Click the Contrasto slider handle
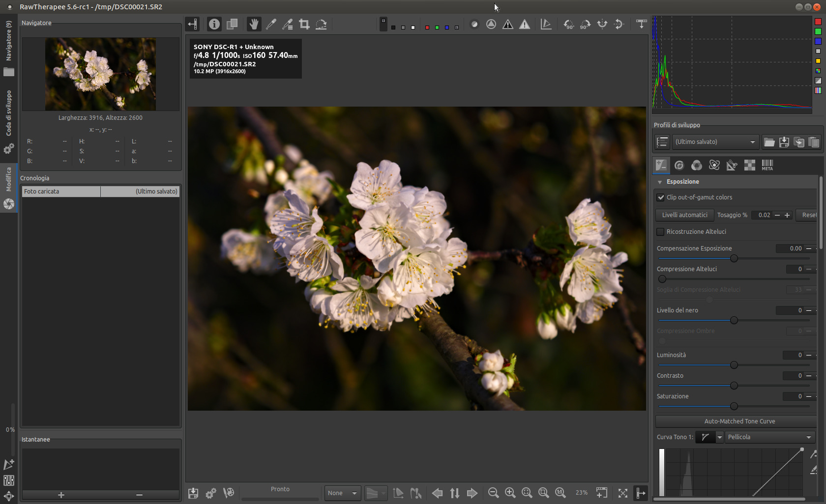This screenshot has width=826, height=504. pyautogui.click(x=734, y=386)
